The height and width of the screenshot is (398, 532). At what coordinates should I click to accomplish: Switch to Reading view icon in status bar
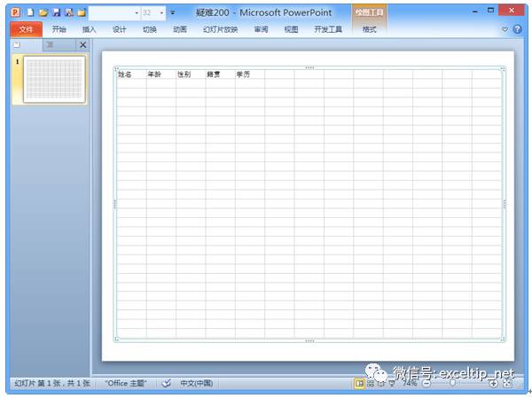[381, 384]
